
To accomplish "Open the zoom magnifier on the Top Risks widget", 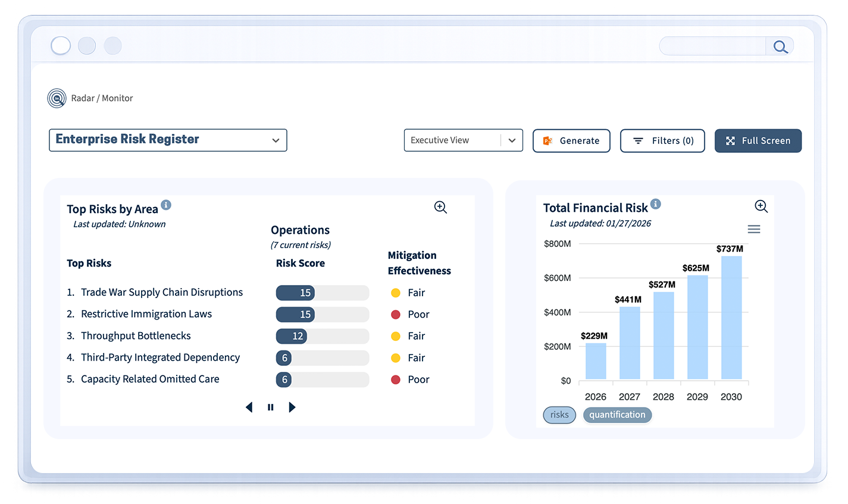I will (440, 207).
